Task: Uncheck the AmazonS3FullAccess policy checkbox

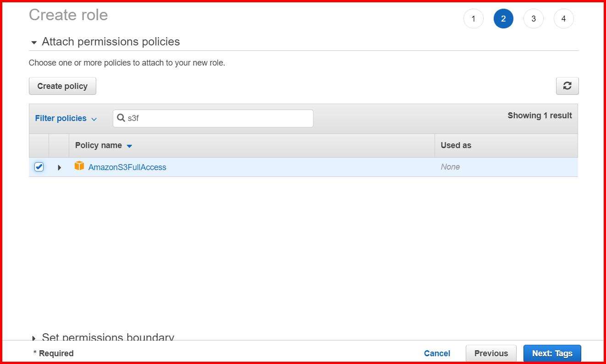Action: point(39,166)
